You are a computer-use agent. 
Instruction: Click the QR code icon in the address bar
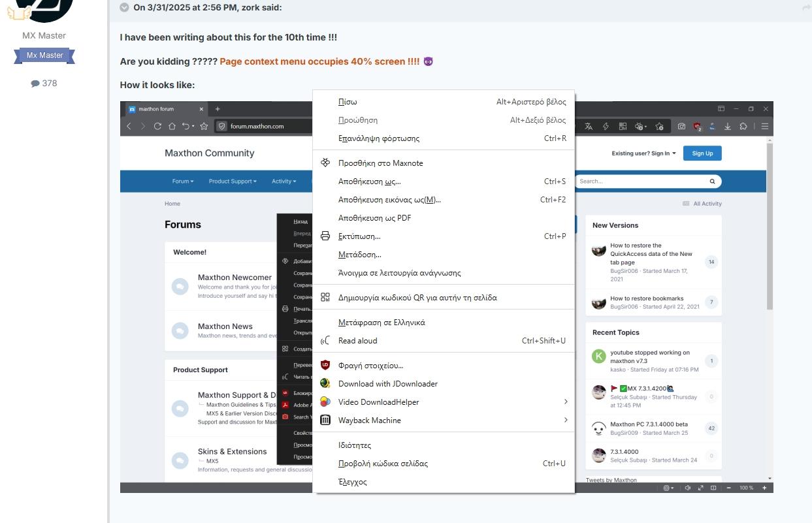click(623, 126)
